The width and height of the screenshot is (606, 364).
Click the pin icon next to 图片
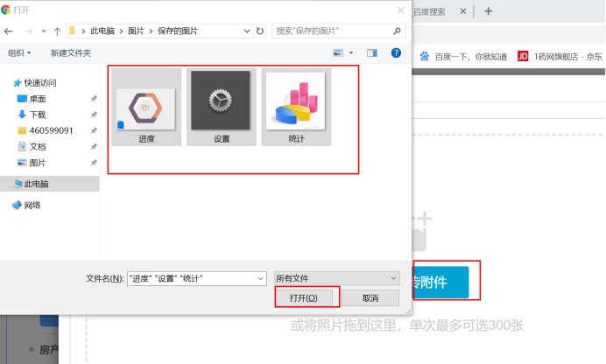coord(94,163)
